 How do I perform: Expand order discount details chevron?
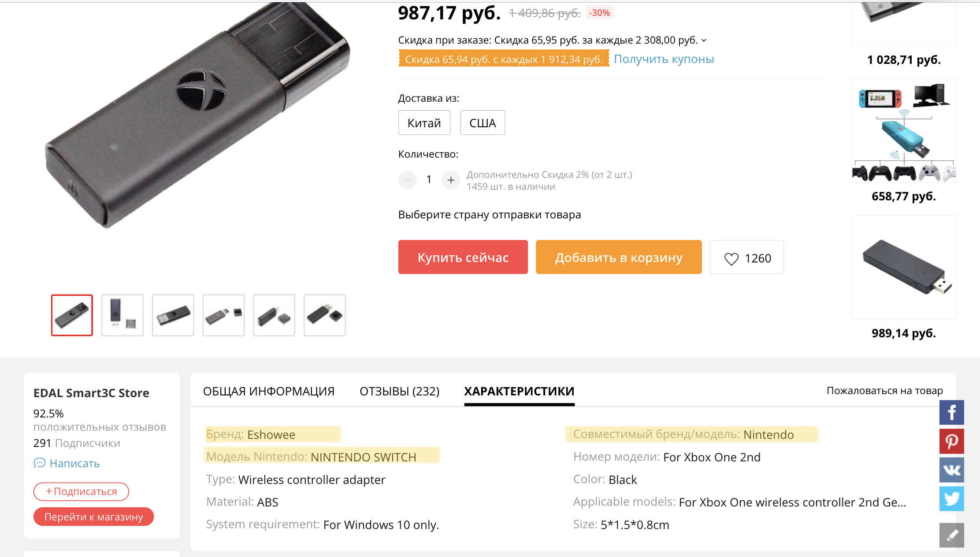[704, 41]
